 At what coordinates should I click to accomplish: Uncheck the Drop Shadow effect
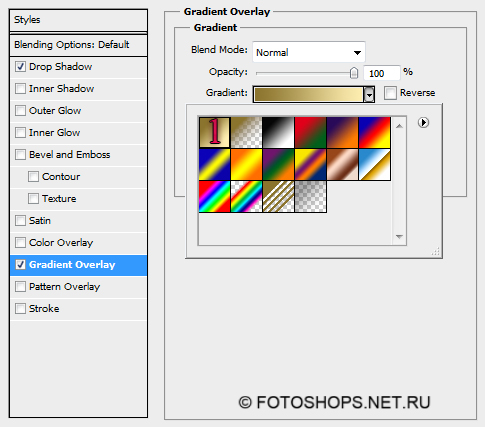pyautogui.click(x=21, y=67)
